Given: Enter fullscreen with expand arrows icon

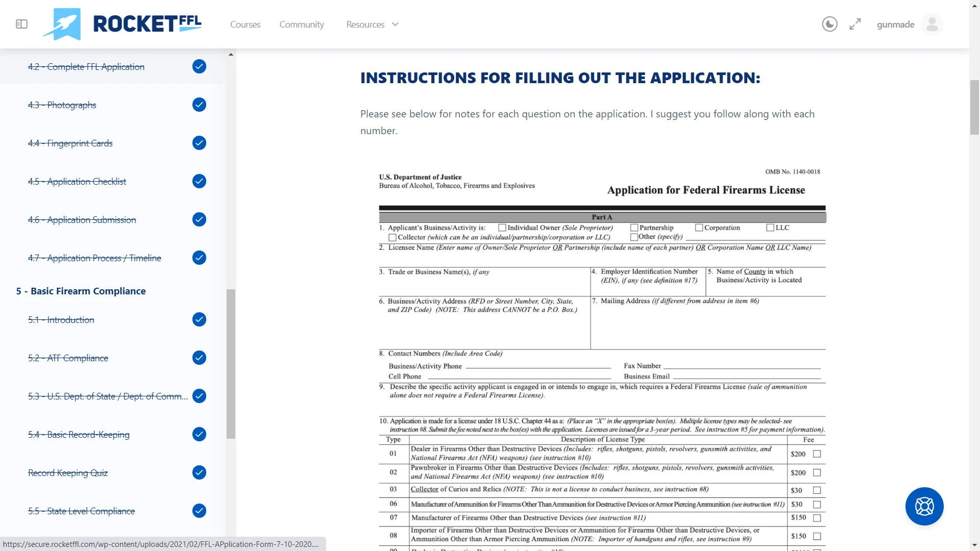Looking at the screenshot, I should click(855, 24).
